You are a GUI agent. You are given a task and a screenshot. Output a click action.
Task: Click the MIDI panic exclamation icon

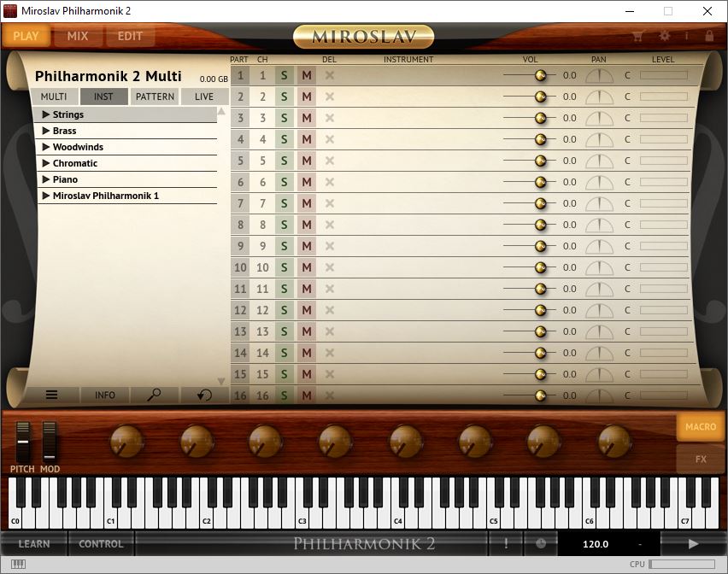point(506,543)
